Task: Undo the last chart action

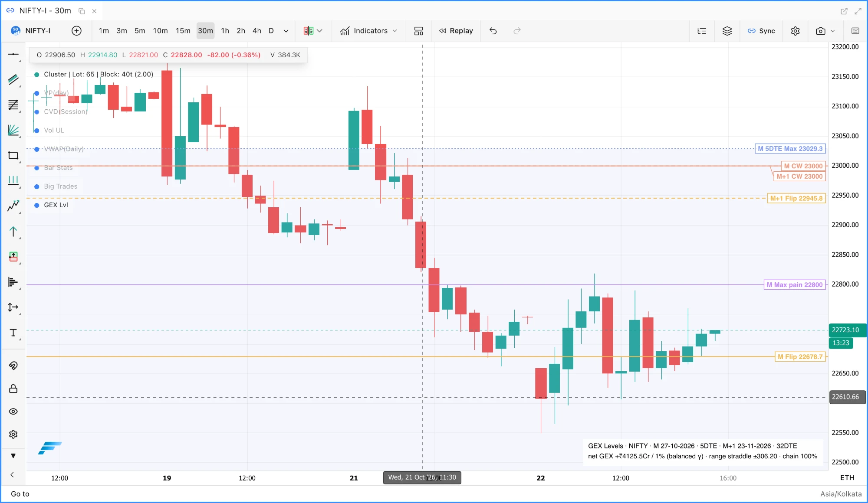Action: 493,31
